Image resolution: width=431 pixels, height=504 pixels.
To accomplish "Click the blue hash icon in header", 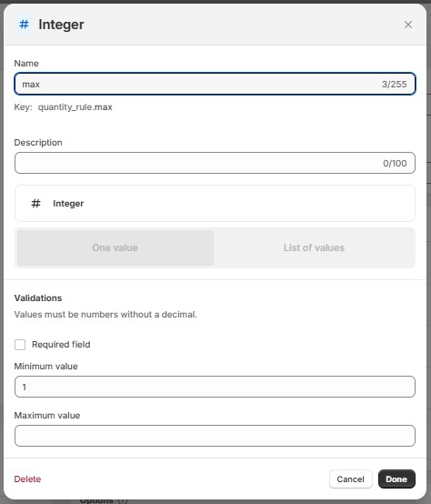I will coord(24,24).
